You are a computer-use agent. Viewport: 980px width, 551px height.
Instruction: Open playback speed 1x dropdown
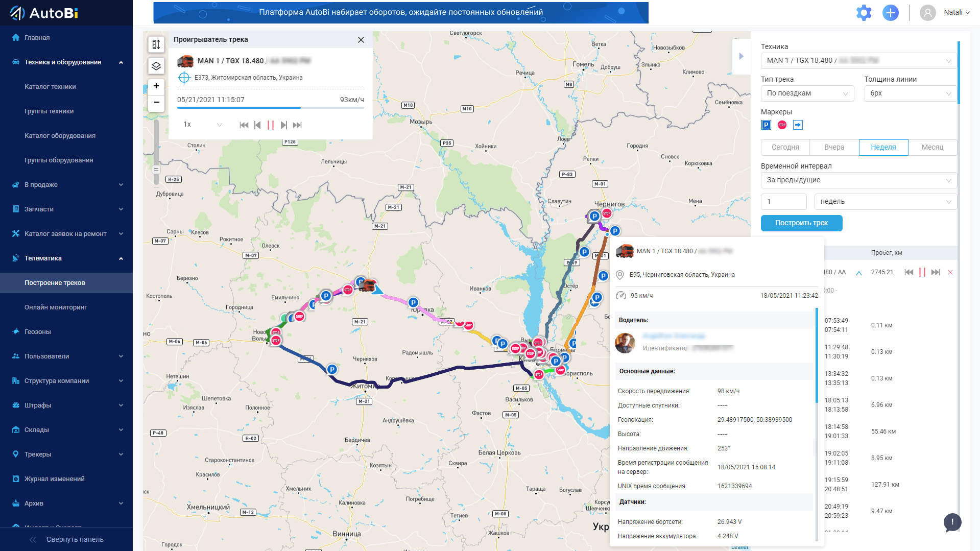click(x=203, y=125)
